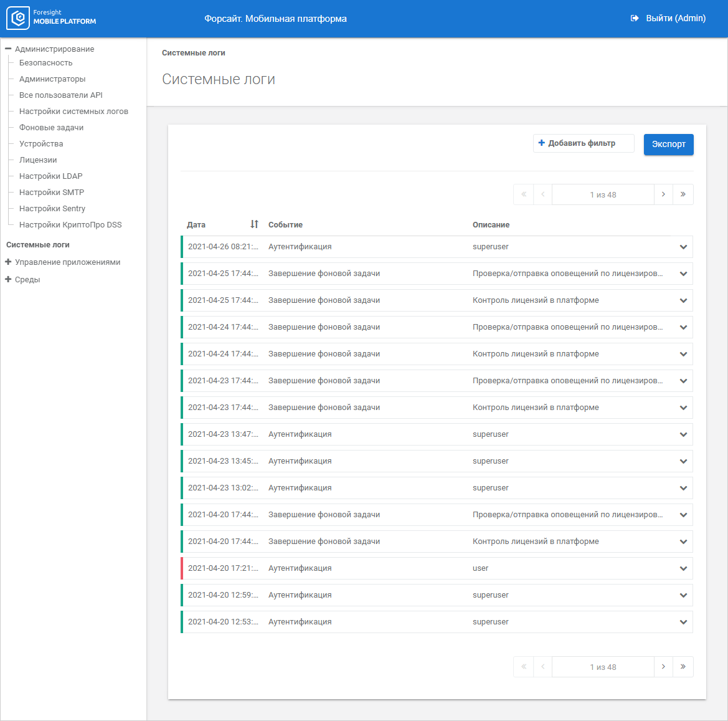This screenshot has width=728, height=721.
Task: Click the sort arrows icon beside Дата
Action: (x=254, y=224)
